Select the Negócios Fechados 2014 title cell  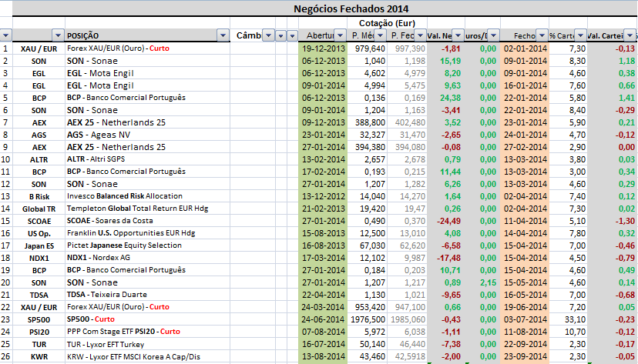coord(351,8)
